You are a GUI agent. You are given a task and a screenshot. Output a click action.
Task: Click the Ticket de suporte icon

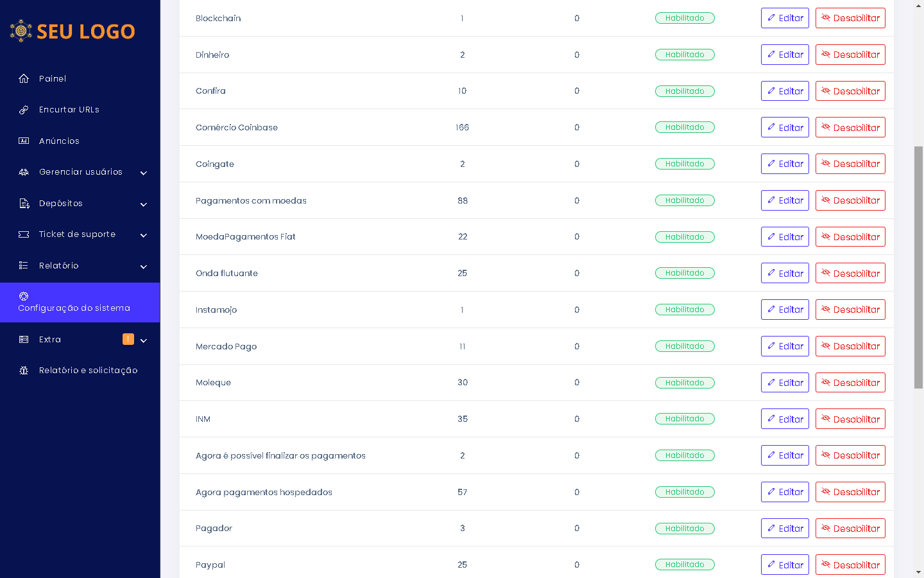click(24, 234)
